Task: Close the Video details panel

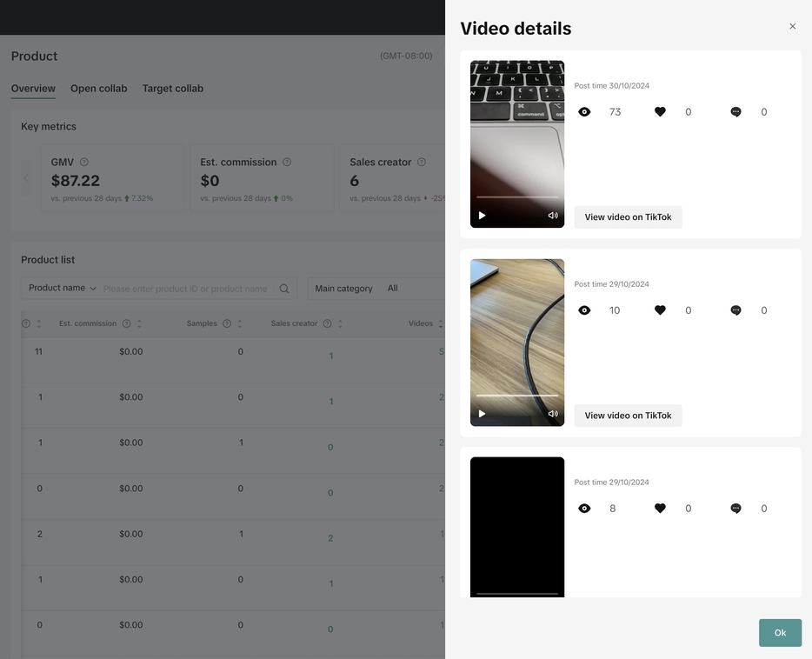Action: point(792,27)
